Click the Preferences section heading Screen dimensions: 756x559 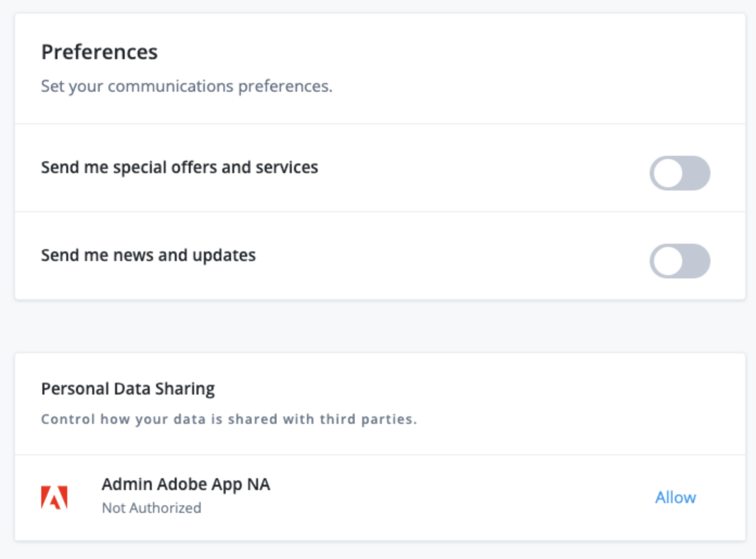click(99, 52)
